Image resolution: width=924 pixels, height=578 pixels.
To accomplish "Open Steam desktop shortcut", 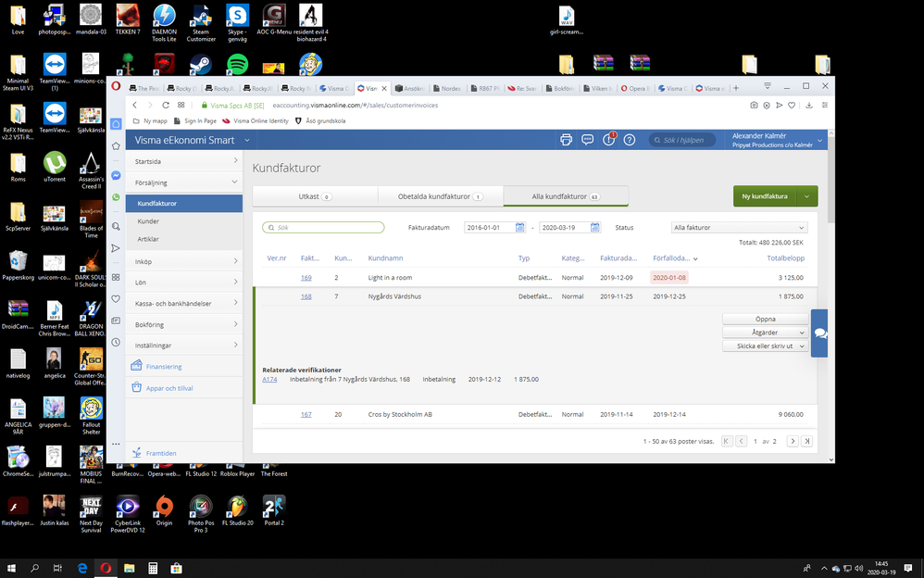I will [x=201, y=64].
